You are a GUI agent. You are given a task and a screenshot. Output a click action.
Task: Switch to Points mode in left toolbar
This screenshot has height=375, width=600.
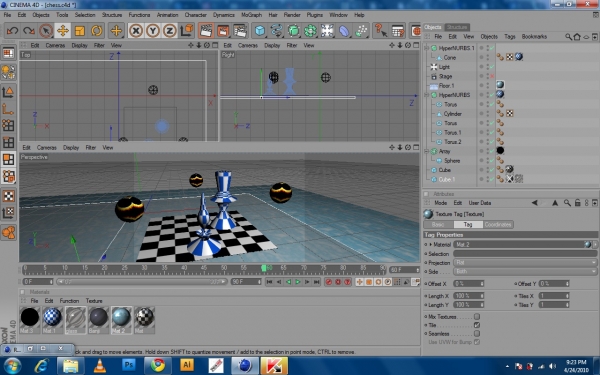point(8,125)
